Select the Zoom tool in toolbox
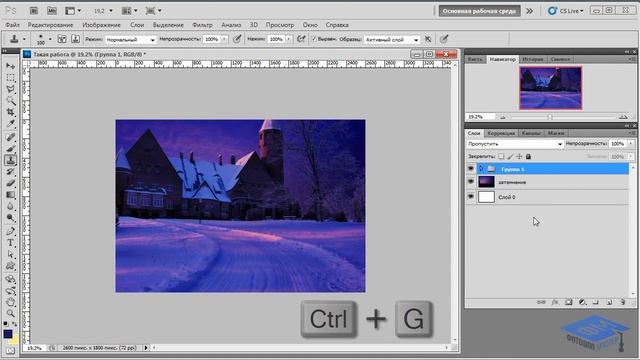The image size is (640, 360). click(11, 313)
